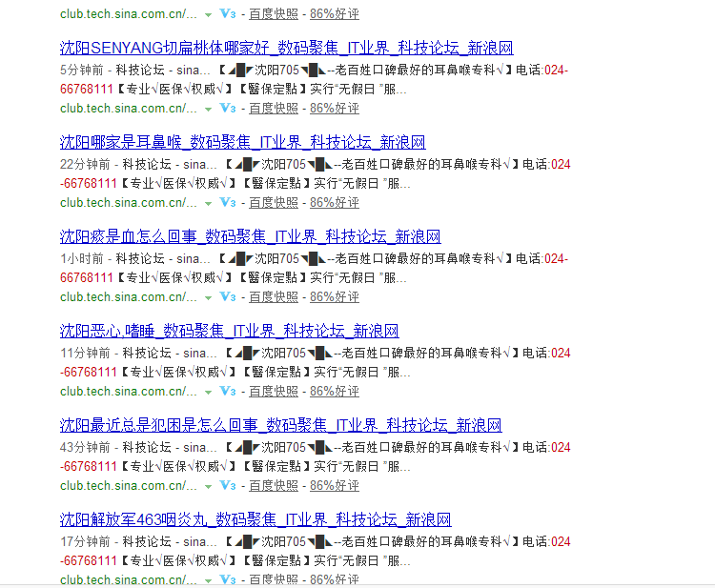
Task: Click the club.tech.sina.com.cn URL under 沈阳瘀是血怎么回事 result
Action: (128, 297)
